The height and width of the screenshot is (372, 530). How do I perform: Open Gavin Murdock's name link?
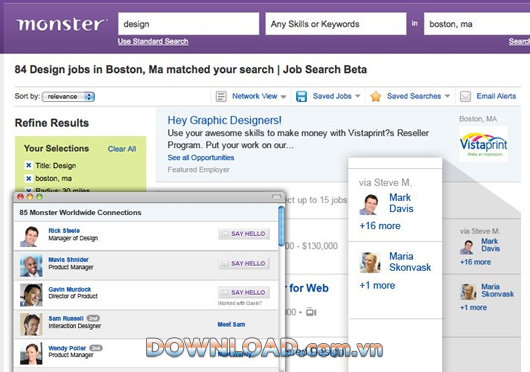(70, 290)
